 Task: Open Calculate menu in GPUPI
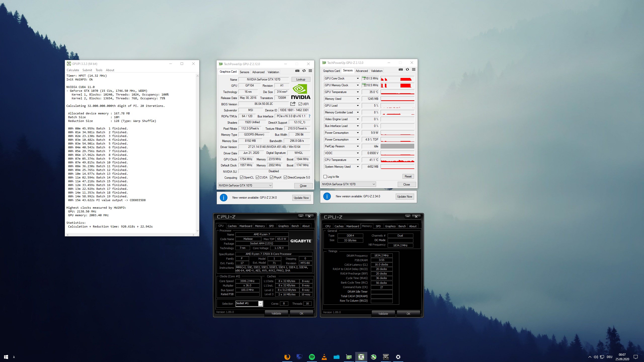click(73, 70)
